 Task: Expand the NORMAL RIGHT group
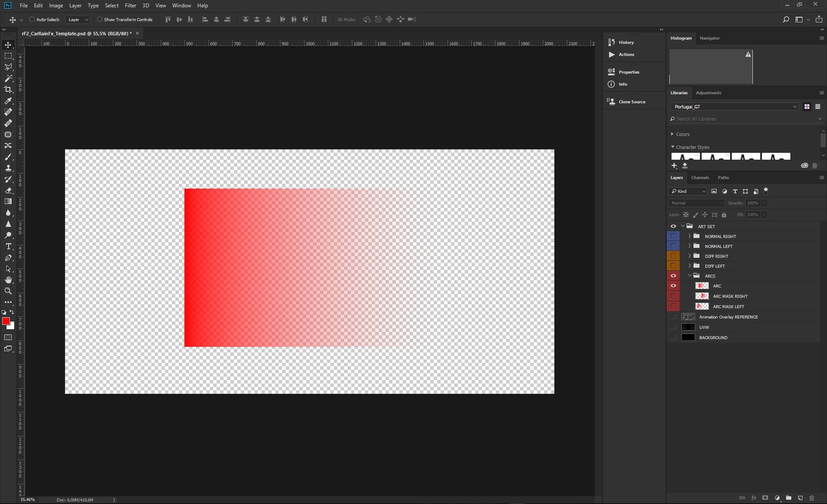[689, 236]
